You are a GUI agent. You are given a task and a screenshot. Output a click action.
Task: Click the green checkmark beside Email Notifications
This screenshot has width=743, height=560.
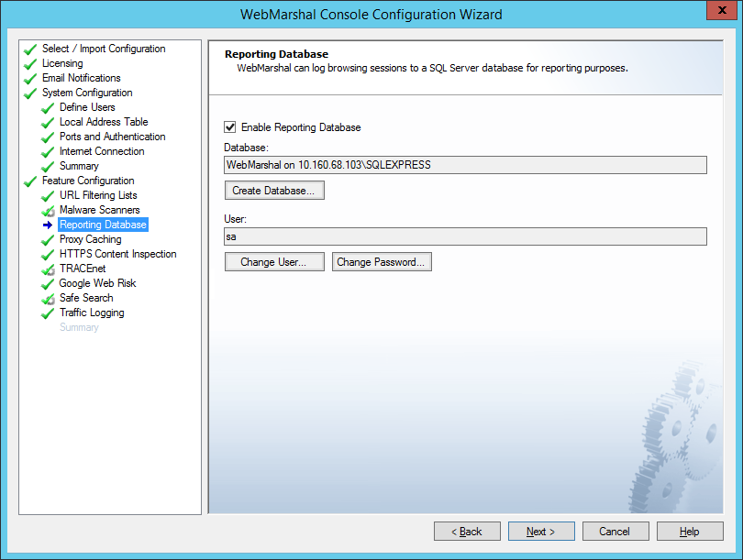[30, 79]
